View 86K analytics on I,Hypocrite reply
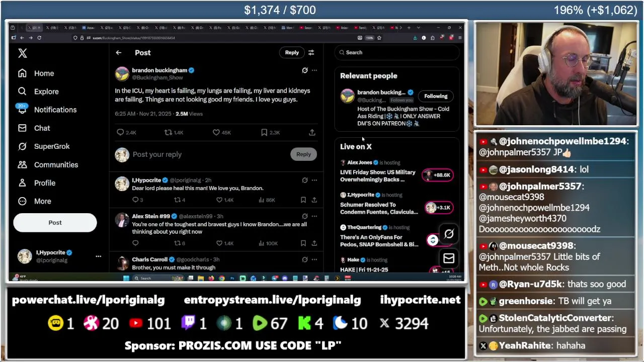The image size is (644, 362). [x=267, y=200]
